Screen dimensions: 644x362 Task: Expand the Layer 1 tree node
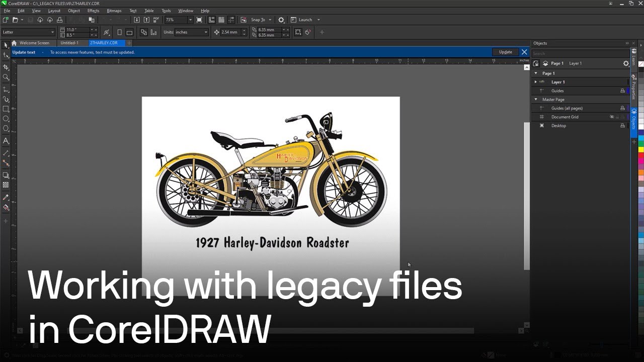click(536, 82)
